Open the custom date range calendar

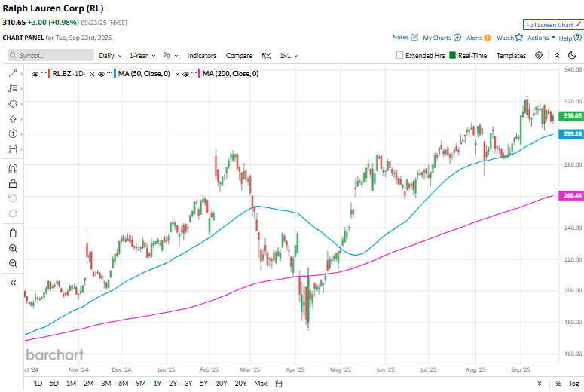[279, 384]
